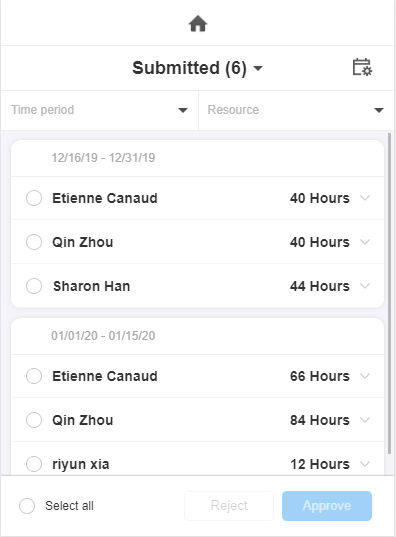
Task: Expand Sharon Han's 44 Hours entry
Action: (365, 286)
